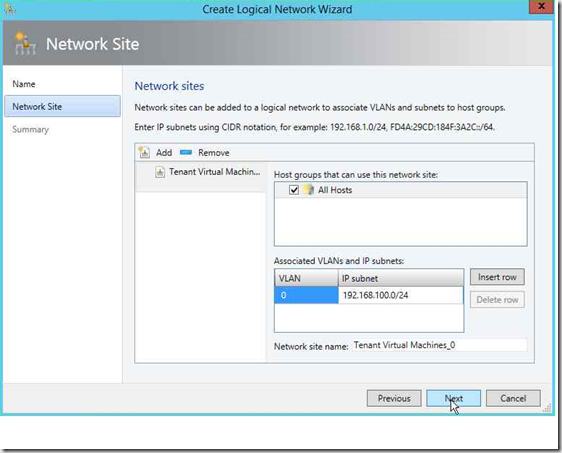Cancel the Create Logical Network Wizard
This screenshot has width=562, height=453.
pos(513,399)
